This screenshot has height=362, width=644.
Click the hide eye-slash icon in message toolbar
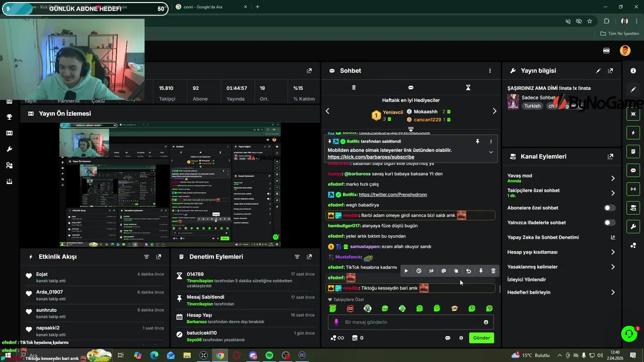pyautogui.click(x=431, y=271)
